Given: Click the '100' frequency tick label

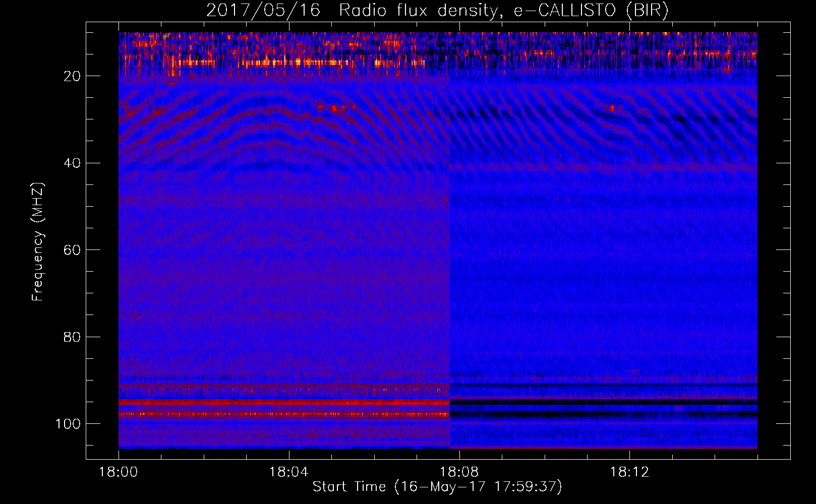Looking at the screenshot, I should [68, 424].
